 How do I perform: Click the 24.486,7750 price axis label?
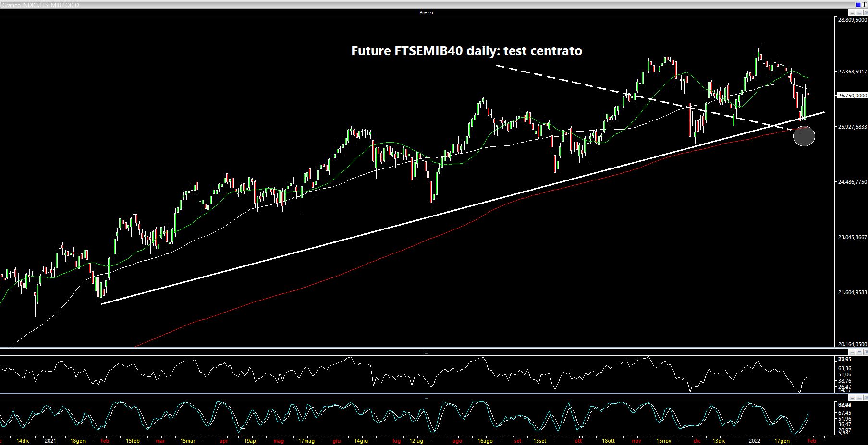[852, 182]
